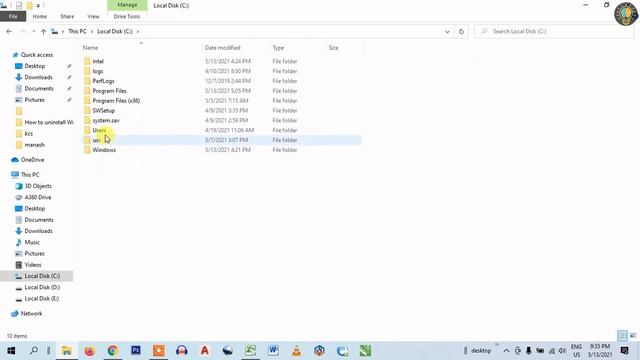This screenshot has height=360, width=640.
Task: Select Local Disk (D:) in sidebar
Action: click(x=42, y=287)
